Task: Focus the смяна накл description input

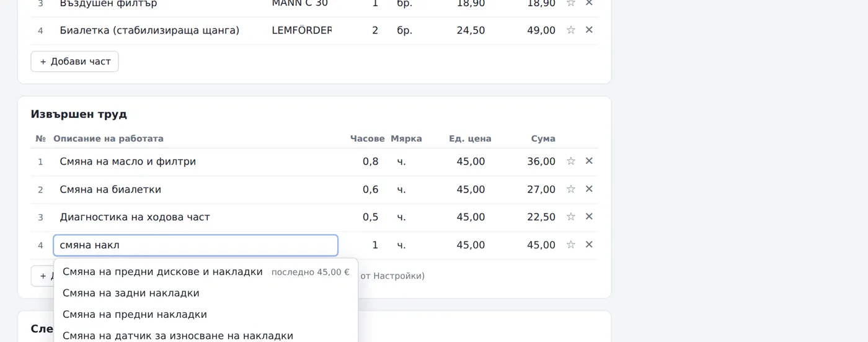Action: pyautogui.click(x=195, y=245)
